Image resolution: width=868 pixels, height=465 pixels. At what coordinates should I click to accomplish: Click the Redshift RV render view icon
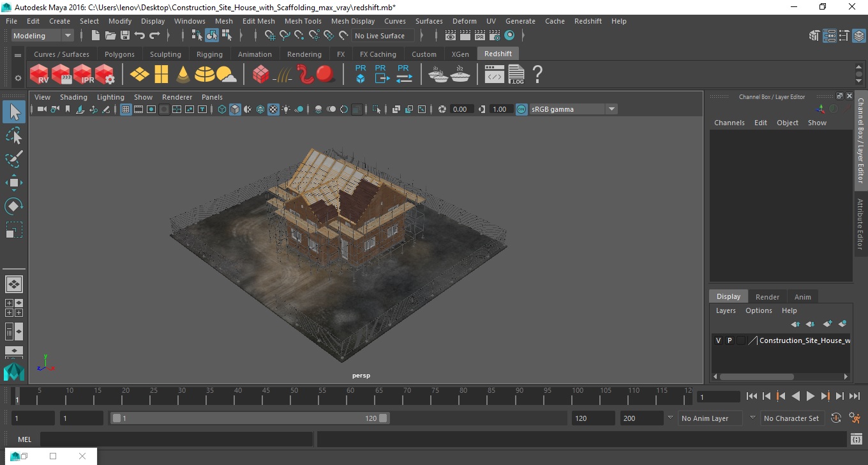(40, 74)
